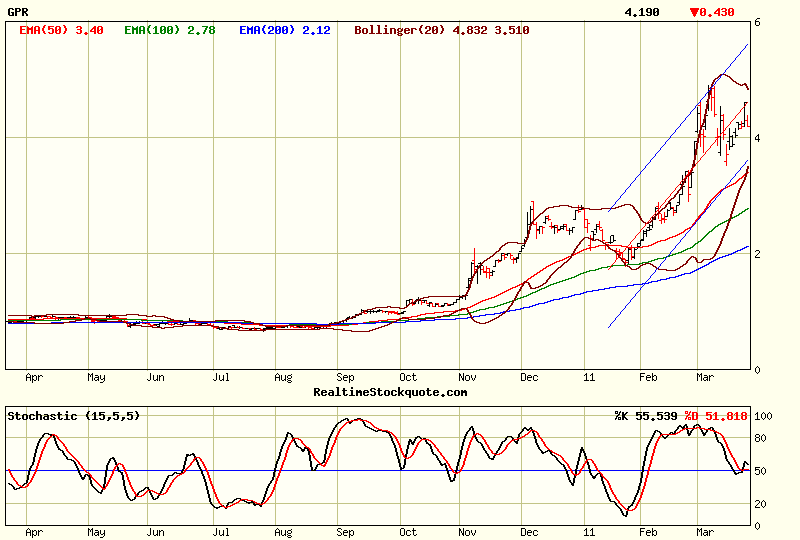This screenshot has height=540, width=800.
Task: Click the stochastic axis label 80
Action: tap(760, 438)
